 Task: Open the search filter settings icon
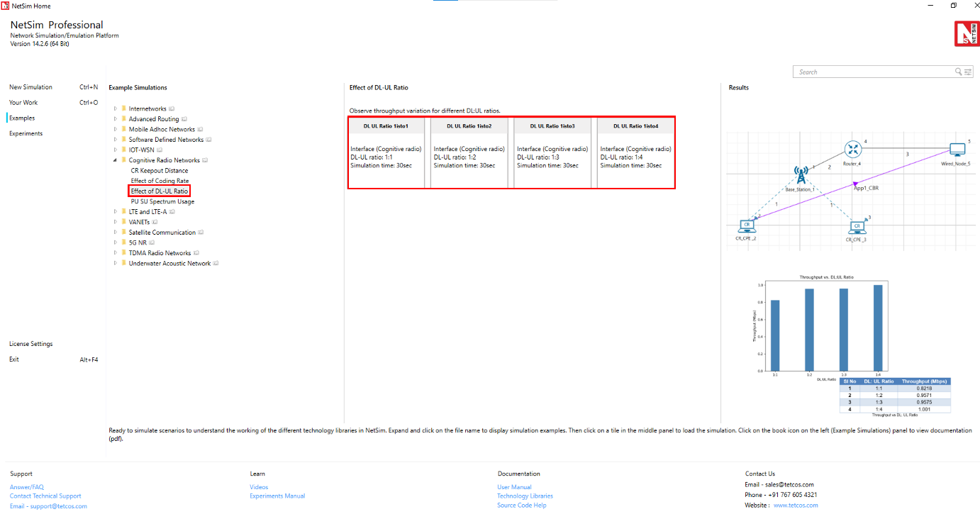tap(969, 72)
